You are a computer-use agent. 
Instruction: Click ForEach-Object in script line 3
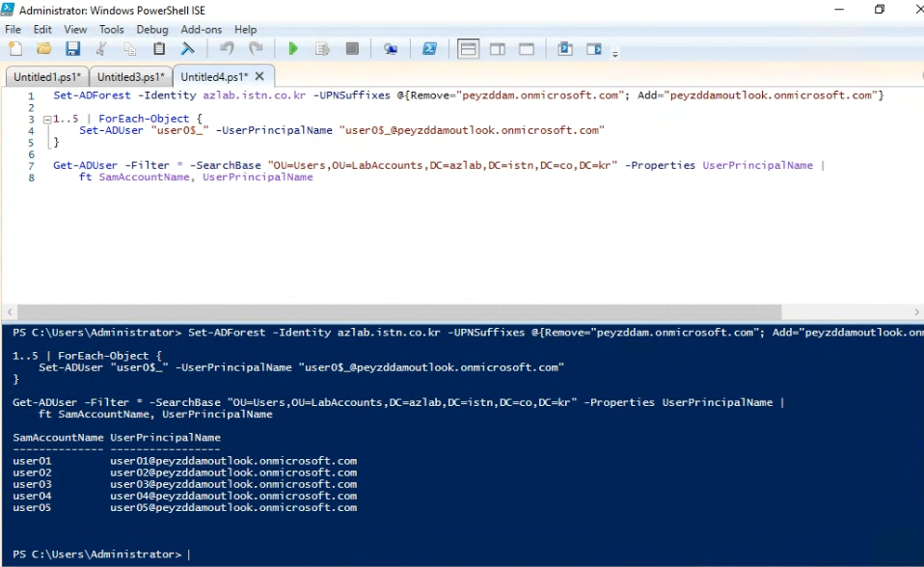144,119
